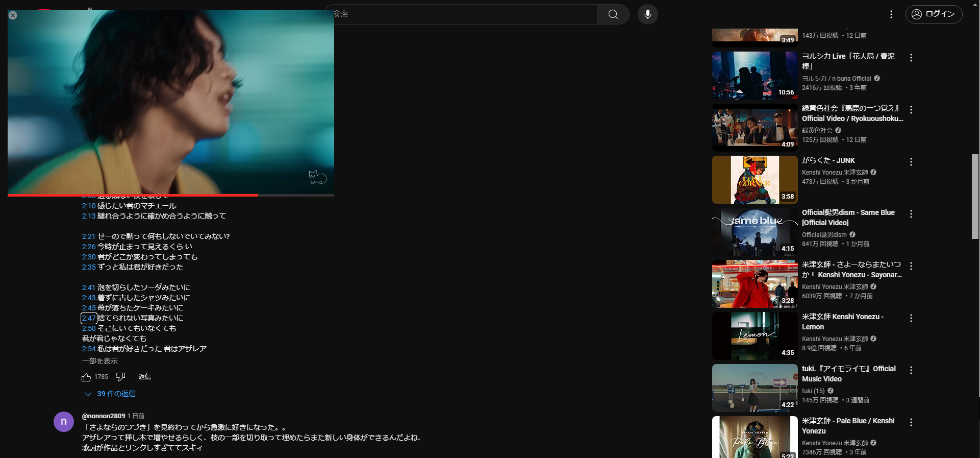Open 米津玄師 Kenshi Yonezu - Lemon title
The height and width of the screenshot is (458, 980).
pyautogui.click(x=843, y=322)
